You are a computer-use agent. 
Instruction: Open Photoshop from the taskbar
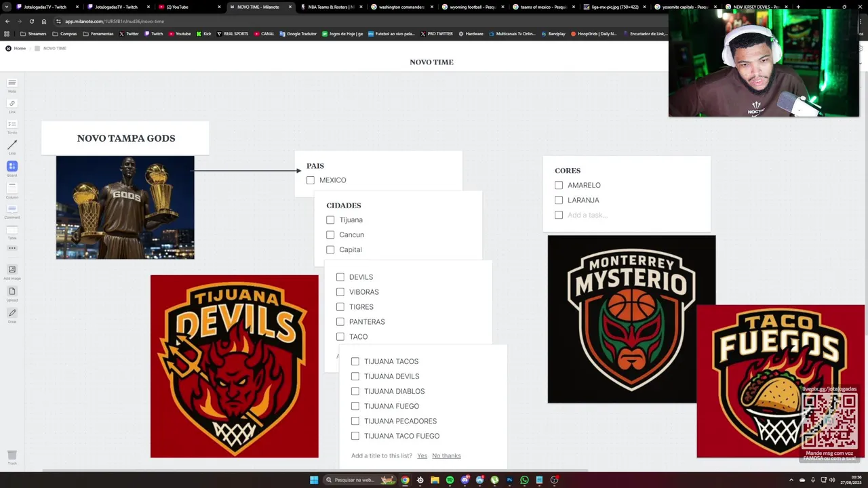(x=509, y=480)
